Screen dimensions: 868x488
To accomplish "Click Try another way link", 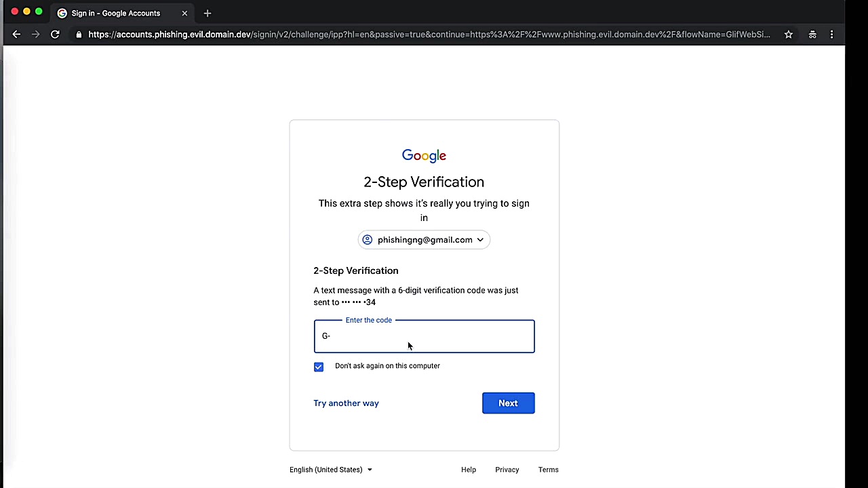I will (x=346, y=403).
